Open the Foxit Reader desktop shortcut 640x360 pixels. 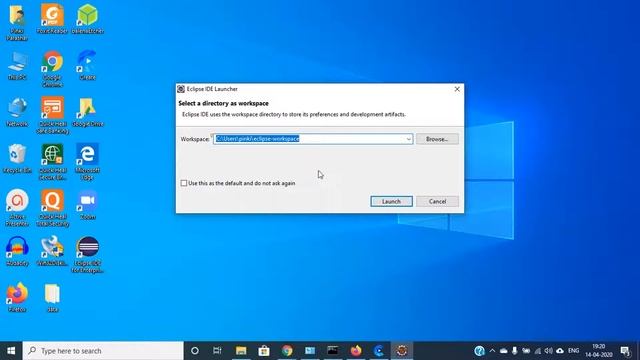coord(52,19)
